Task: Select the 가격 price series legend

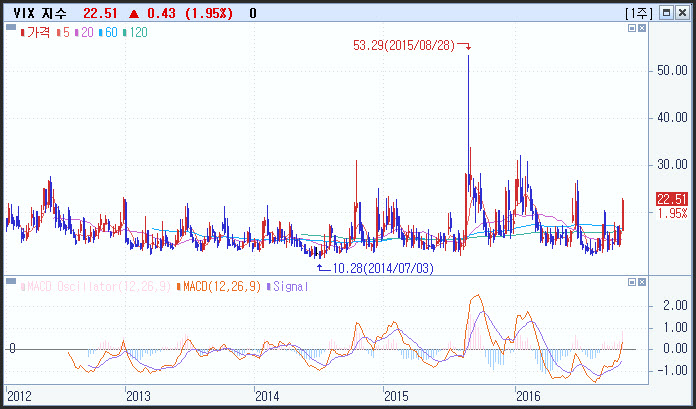Action: tap(36, 32)
